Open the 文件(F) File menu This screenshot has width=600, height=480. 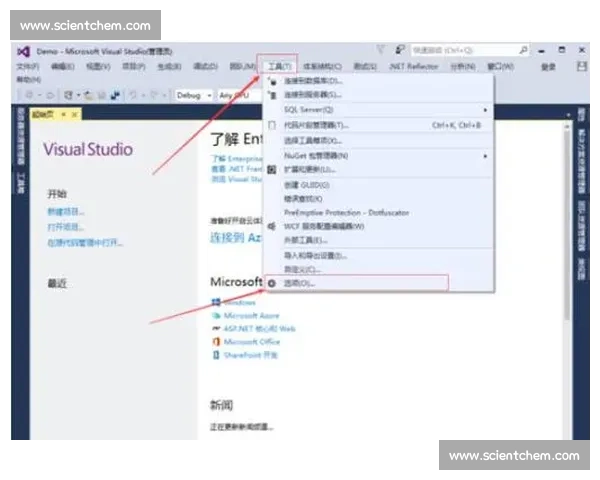[x=28, y=67]
